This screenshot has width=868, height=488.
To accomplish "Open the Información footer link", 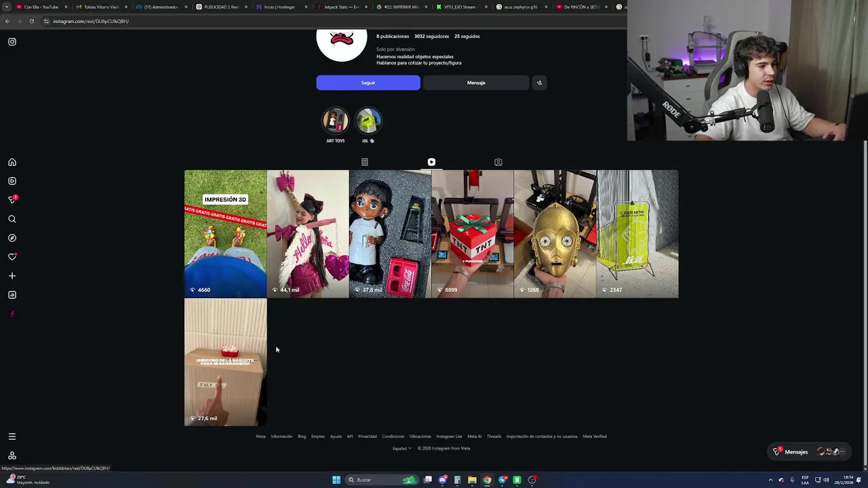I will [x=281, y=436].
